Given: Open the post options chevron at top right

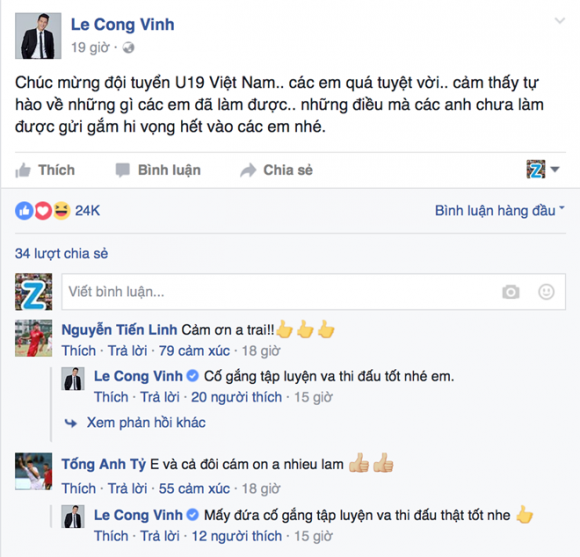Looking at the screenshot, I should pyautogui.click(x=560, y=21).
